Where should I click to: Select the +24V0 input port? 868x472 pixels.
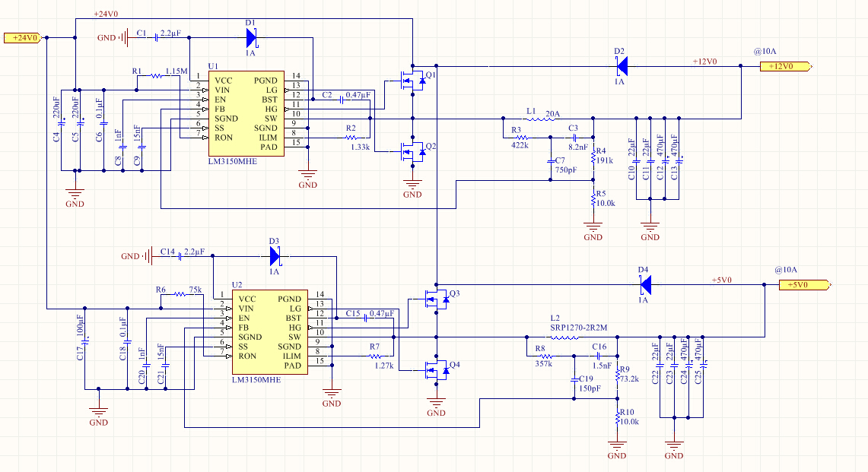click(x=23, y=38)
